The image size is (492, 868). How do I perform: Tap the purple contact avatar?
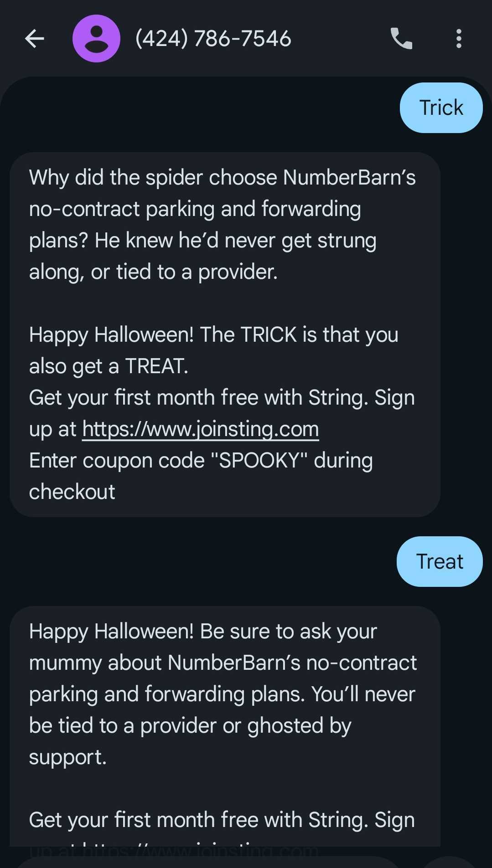click(x=96, y=39)
